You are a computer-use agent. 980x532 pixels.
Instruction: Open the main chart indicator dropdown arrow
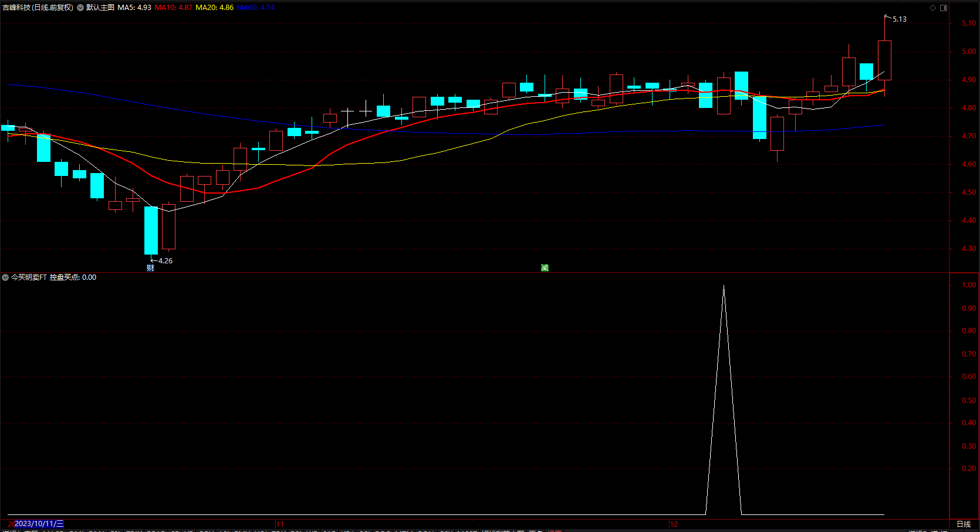[80, 8]
